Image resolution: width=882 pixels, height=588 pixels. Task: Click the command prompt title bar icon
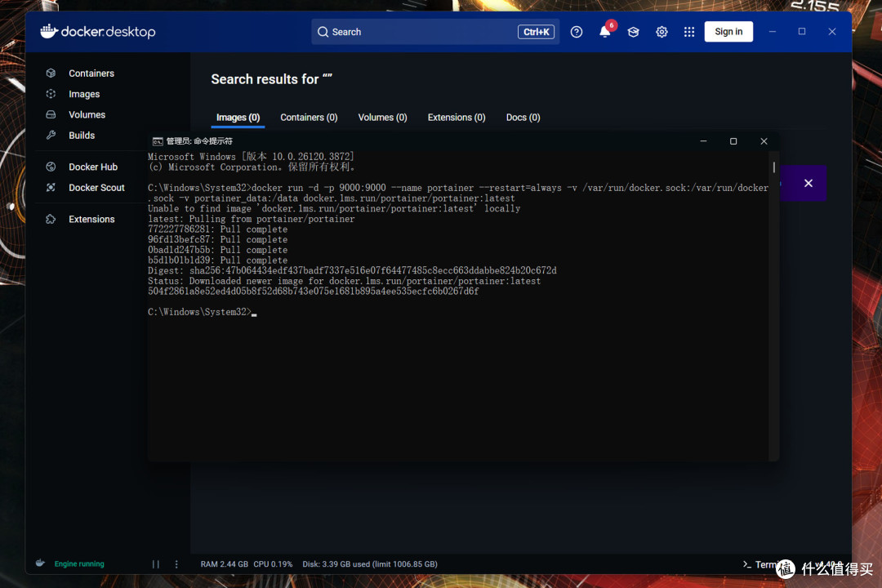pos(158,141)
